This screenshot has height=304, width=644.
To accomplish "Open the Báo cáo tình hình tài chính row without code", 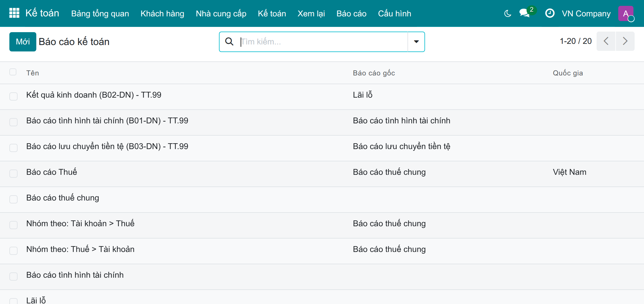I will (75, 275).
